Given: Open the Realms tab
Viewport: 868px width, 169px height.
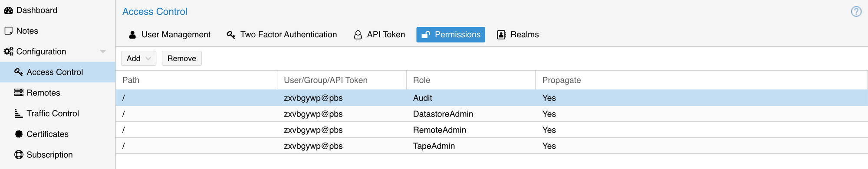Looking at the screenshot, I should [518, 35].
